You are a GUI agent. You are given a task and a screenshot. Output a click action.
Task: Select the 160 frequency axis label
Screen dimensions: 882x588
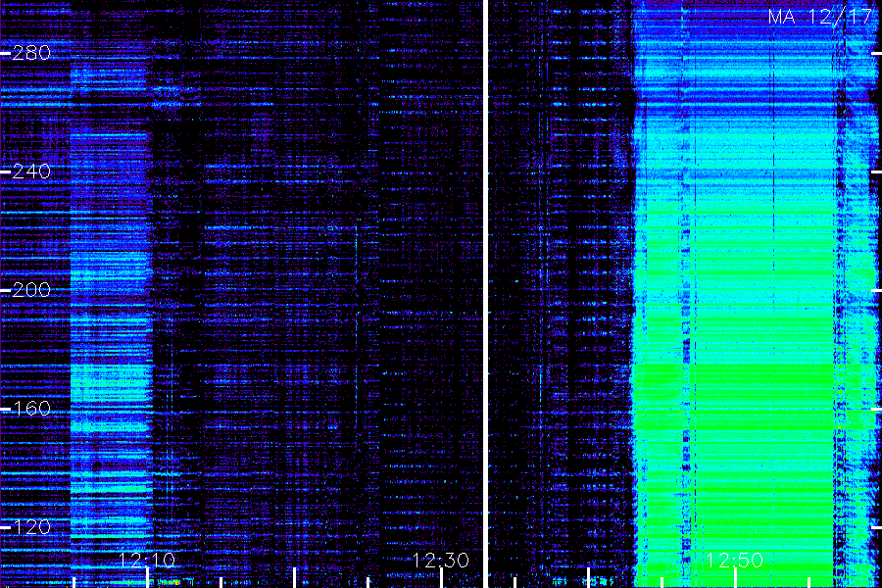31,408
